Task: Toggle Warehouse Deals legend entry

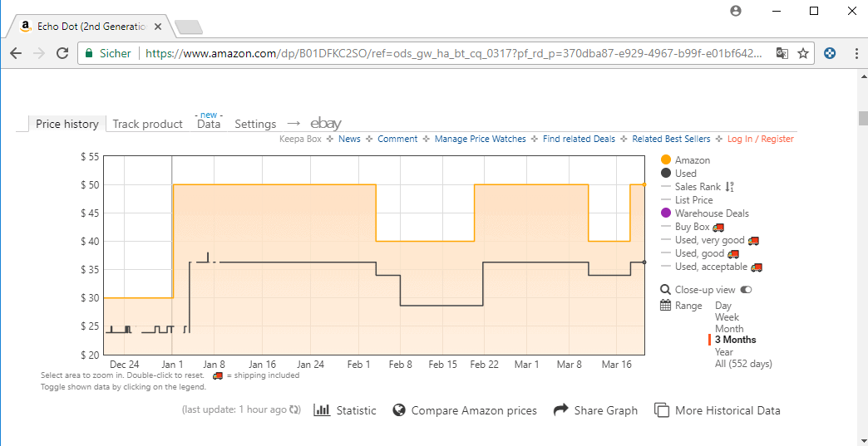Action: coord(705,213)
